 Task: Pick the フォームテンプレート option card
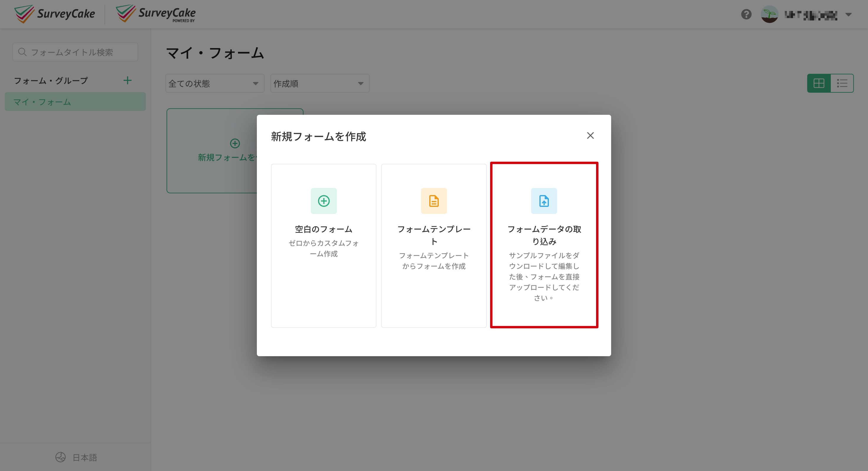pyautogui.click(x=434, y=246)
